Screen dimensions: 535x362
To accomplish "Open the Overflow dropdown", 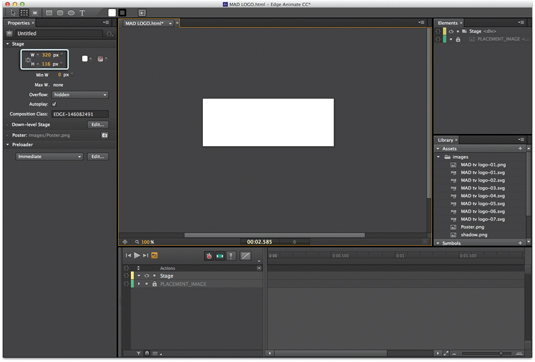I will [x=80, y=95].
